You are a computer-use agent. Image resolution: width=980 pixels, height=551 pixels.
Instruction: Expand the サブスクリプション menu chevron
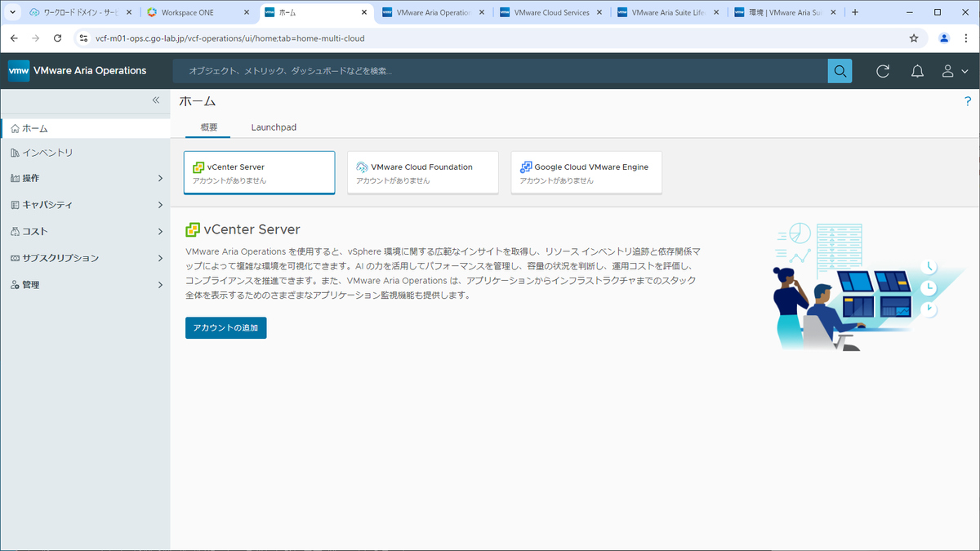point(160,258)
